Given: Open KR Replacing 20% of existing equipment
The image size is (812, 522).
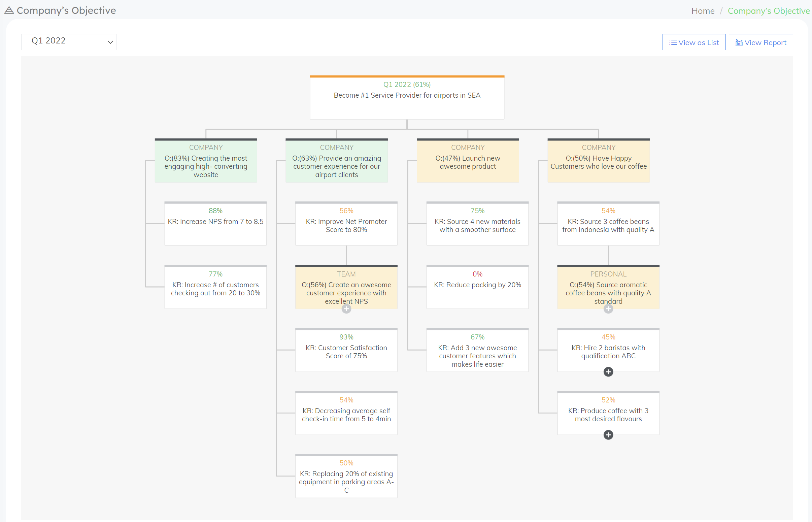Looking at the screenshot, I should [346, 476].
